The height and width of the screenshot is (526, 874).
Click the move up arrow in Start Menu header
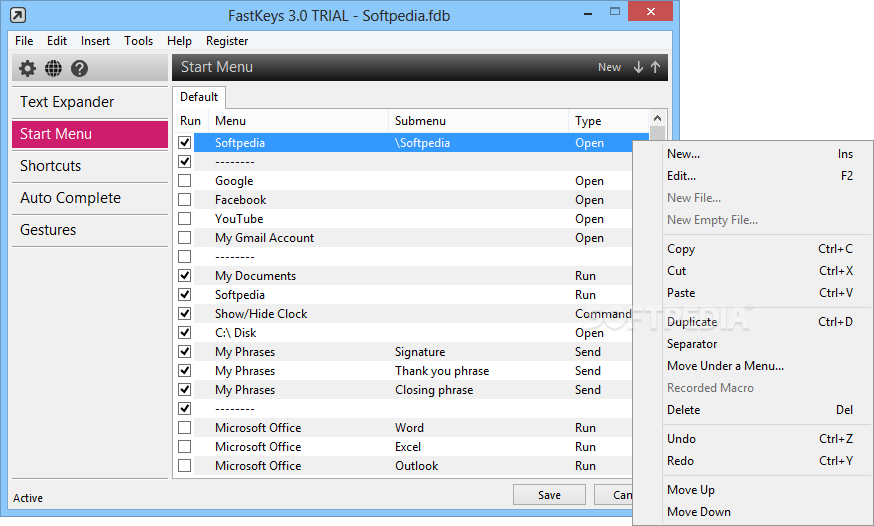pos(656,67)
